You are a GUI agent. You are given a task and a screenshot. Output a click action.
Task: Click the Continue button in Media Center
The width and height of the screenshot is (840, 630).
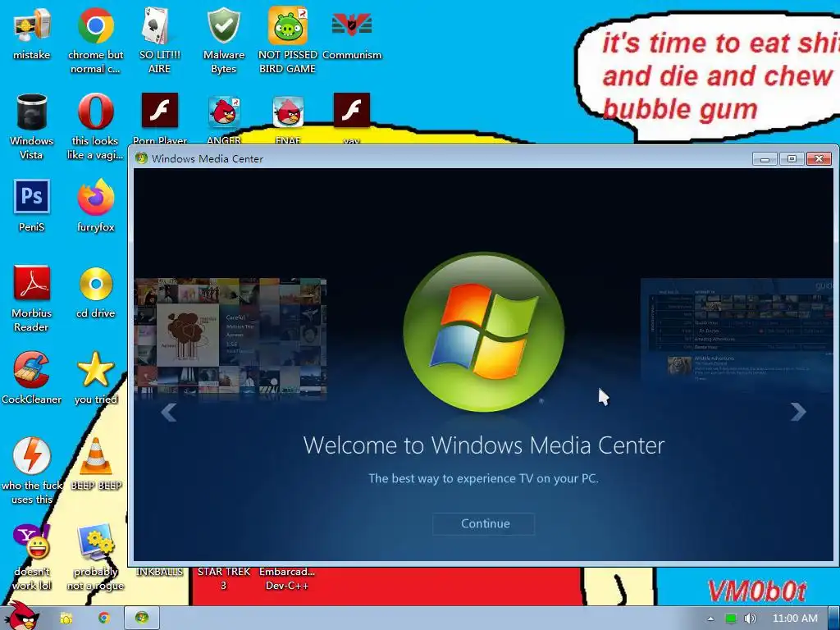484,523
